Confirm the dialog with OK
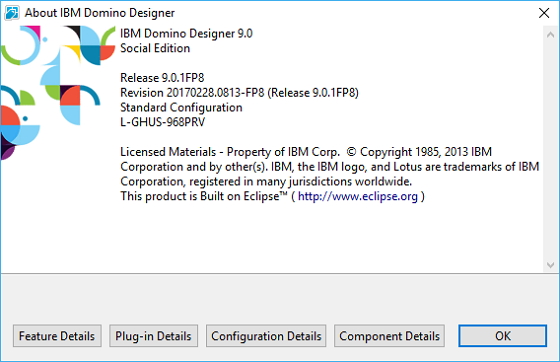560x362 pixels. pos(502,336)
